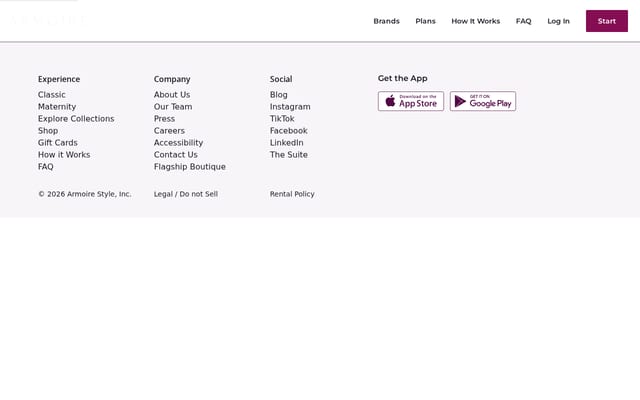View the Rental Policy link

point(292,194)
